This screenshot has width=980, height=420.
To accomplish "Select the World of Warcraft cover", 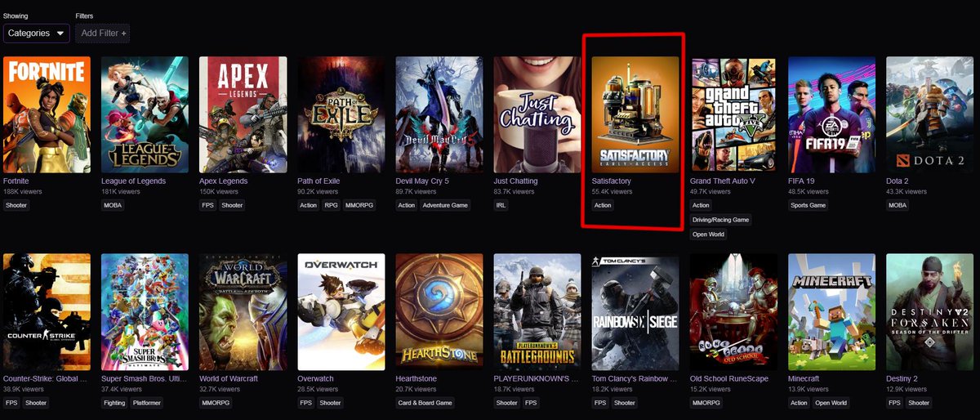I will click(x=243, y=311).
